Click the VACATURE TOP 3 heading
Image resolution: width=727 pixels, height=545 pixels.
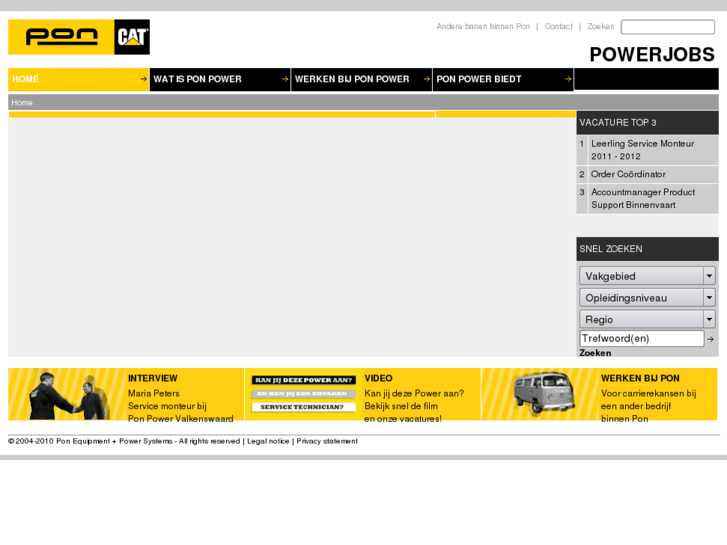click(x=618, y=122)
